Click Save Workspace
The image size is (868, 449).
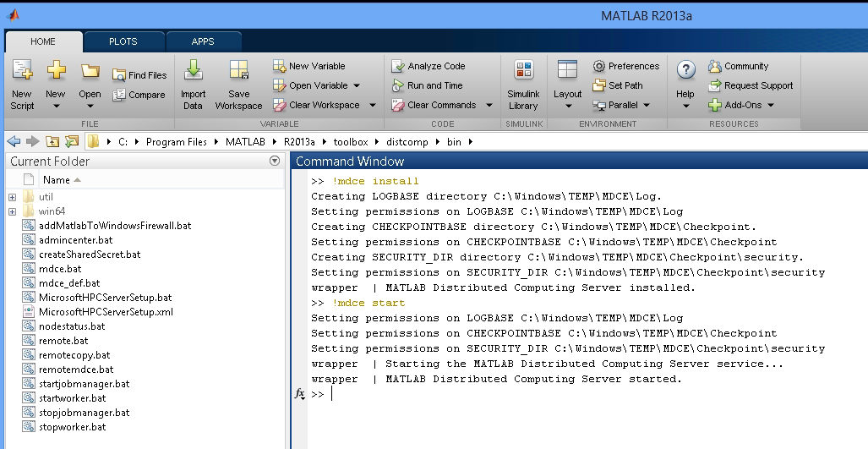pyautogui.click(x=238, y=85)
